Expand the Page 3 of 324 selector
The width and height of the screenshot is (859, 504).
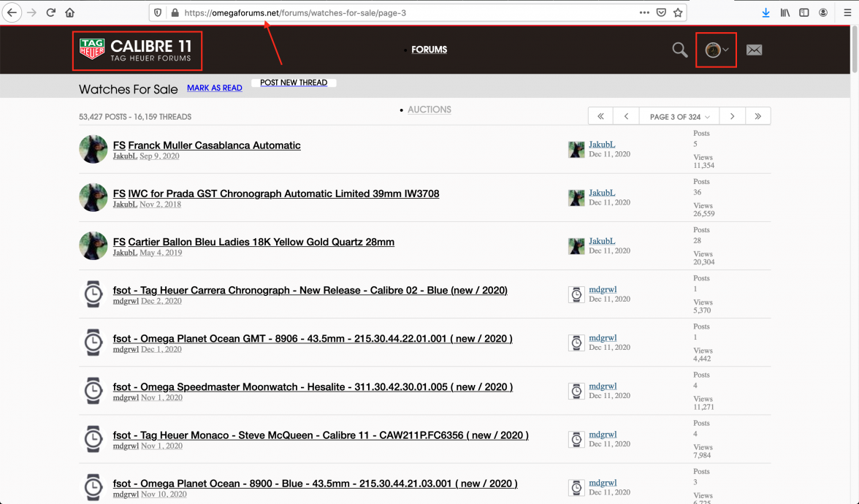679,116
